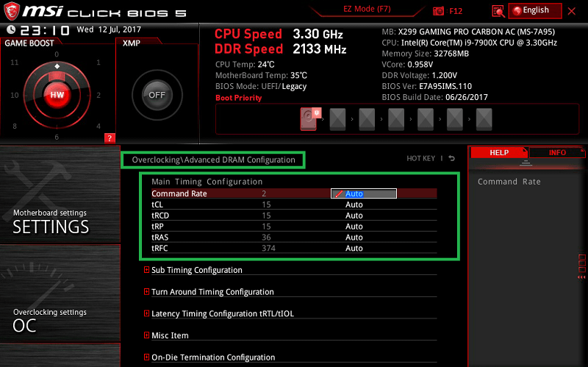This screenshot has width=588, height=367.
Task: Click the HOT KEY label
Action: tap(420, 158)
